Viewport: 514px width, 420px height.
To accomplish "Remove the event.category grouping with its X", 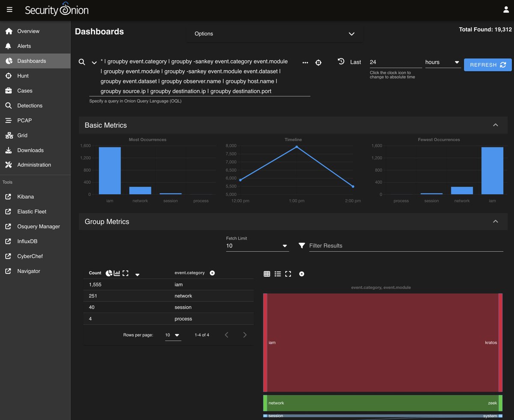I will [x=212, y=273].
